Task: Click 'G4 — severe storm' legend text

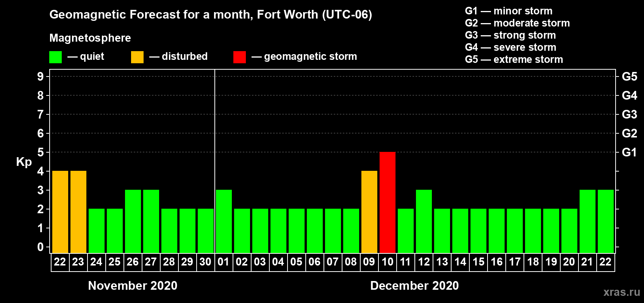Action: click(510, 47)
